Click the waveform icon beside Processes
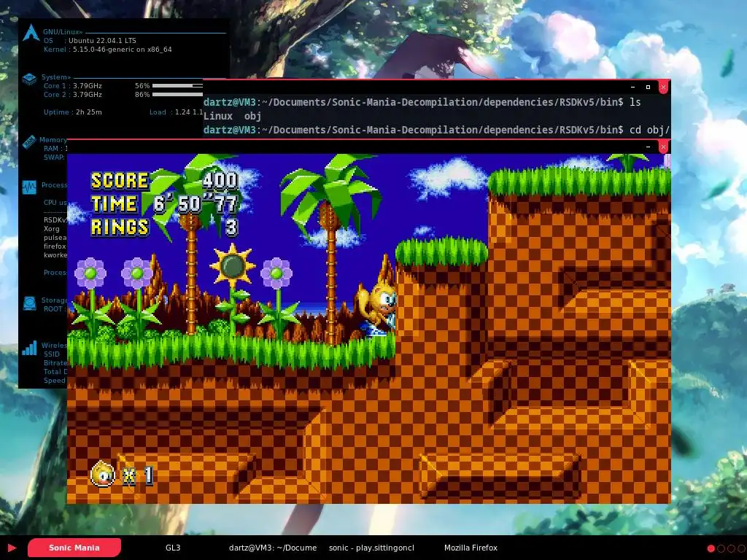 point(29,187)
